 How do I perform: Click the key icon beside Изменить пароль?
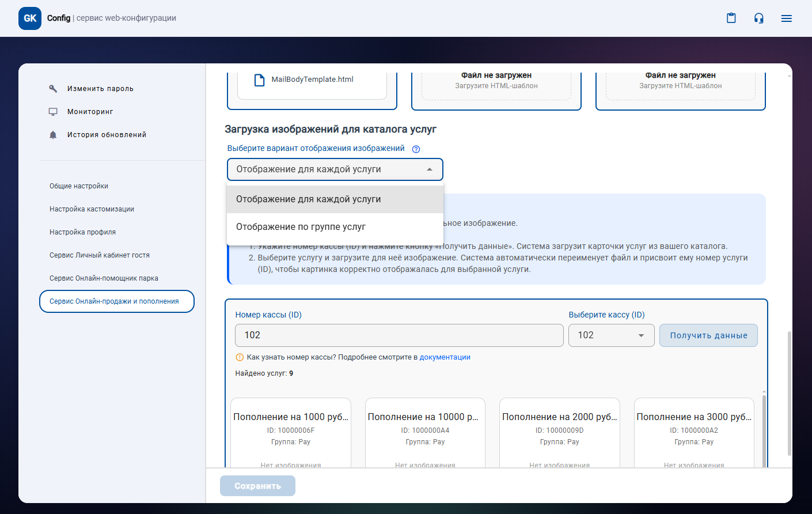tap(53, 89)
